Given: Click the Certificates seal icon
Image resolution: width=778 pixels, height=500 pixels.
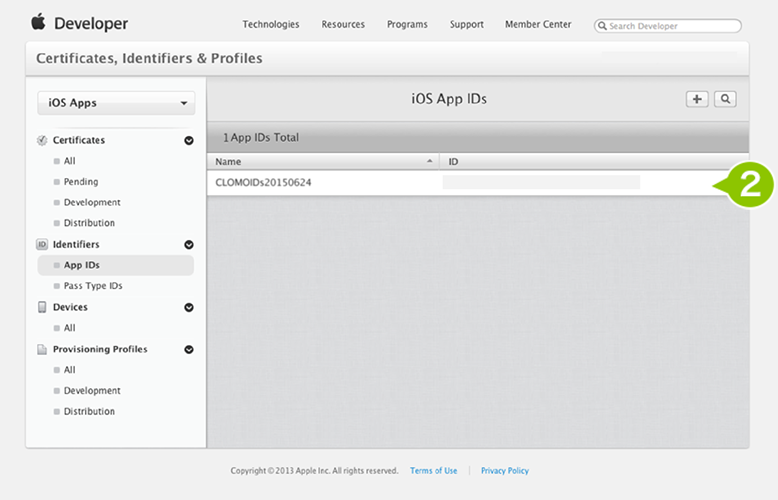Looking at the screenshot, I should pos(42,140).
